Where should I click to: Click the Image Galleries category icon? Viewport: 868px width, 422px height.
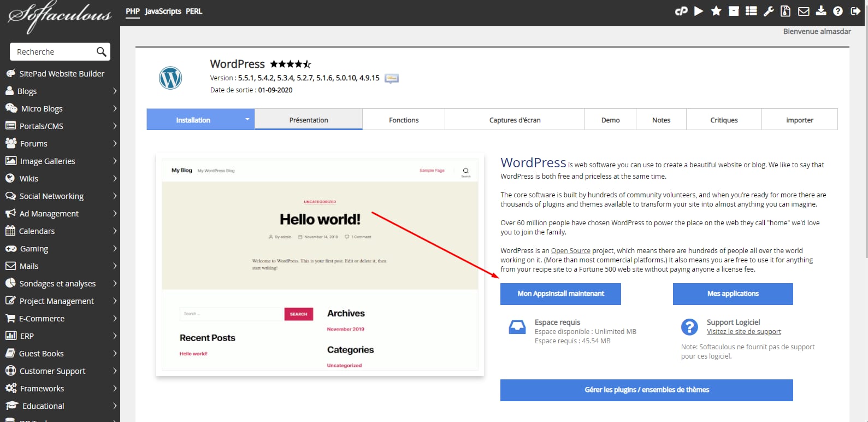[x=10, y=161]
